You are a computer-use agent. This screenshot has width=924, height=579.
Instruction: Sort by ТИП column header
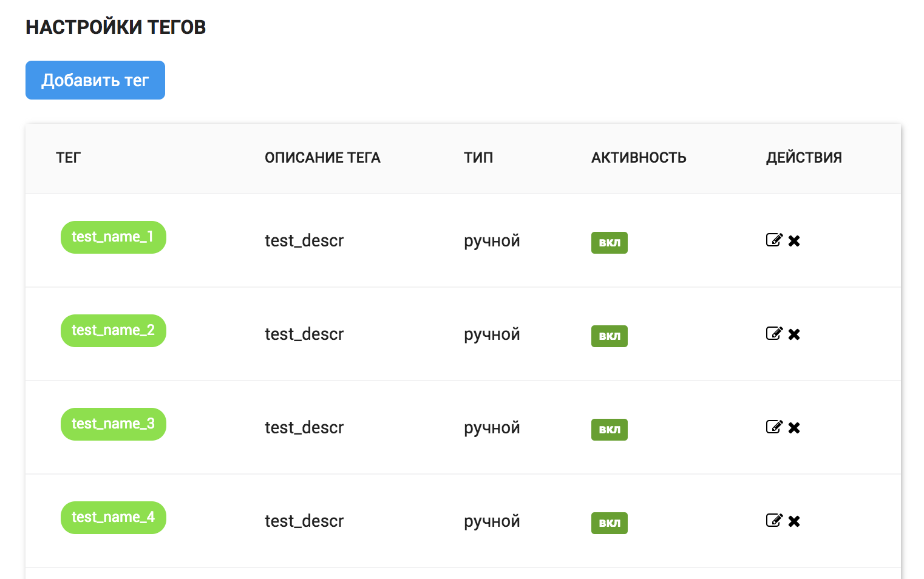478,158
